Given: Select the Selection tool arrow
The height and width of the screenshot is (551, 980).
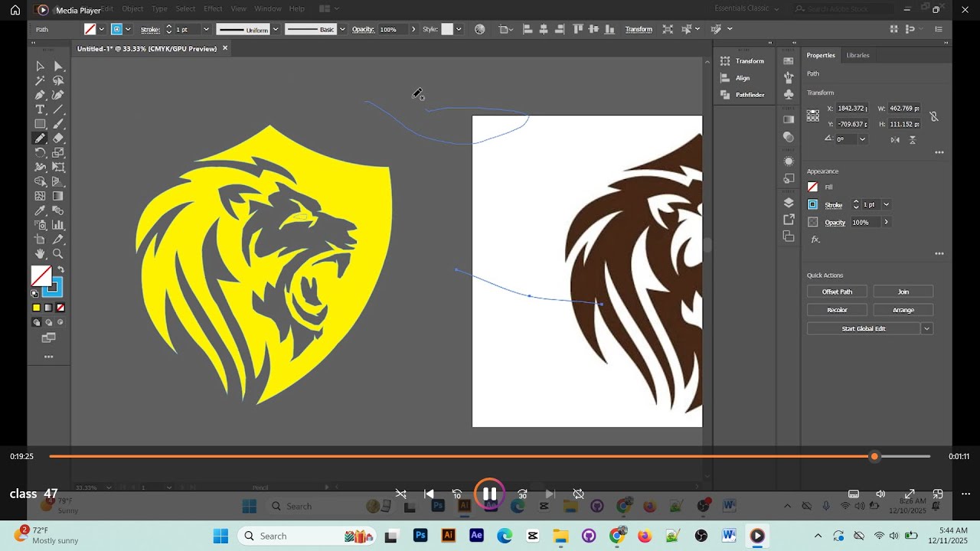Looking at the screenshot, I should (x=40, y=66).
